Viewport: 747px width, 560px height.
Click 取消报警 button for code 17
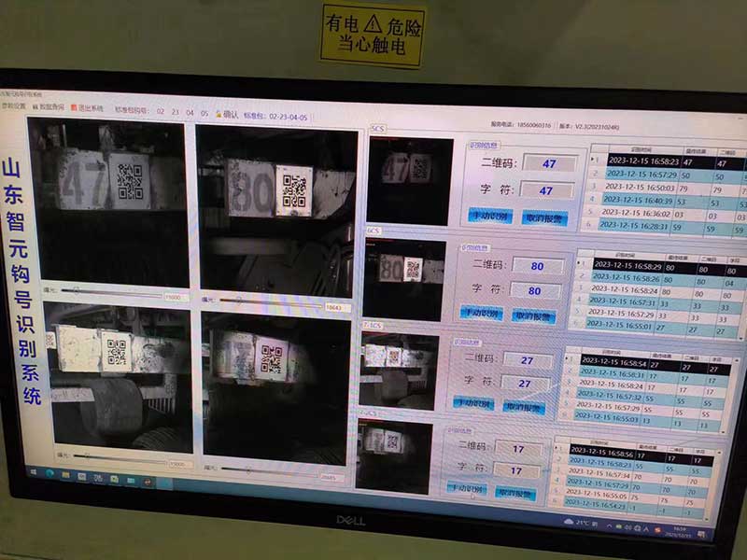point(515,492)
